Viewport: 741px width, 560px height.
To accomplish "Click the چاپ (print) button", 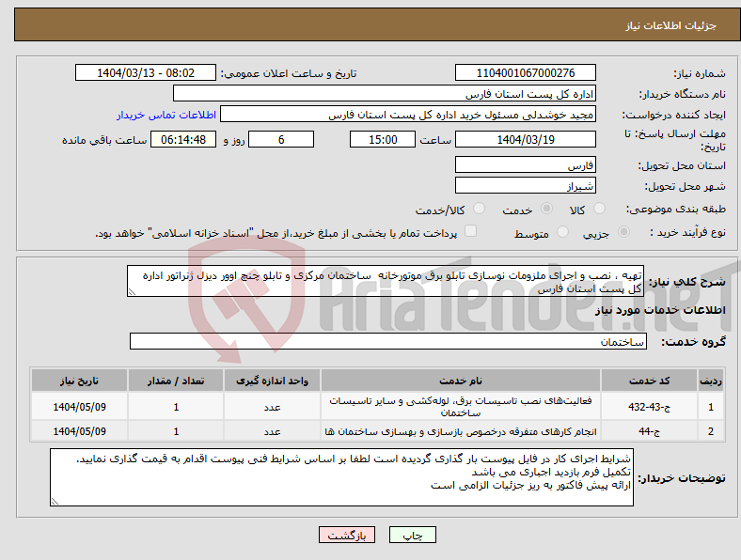I will click(412, 535).
